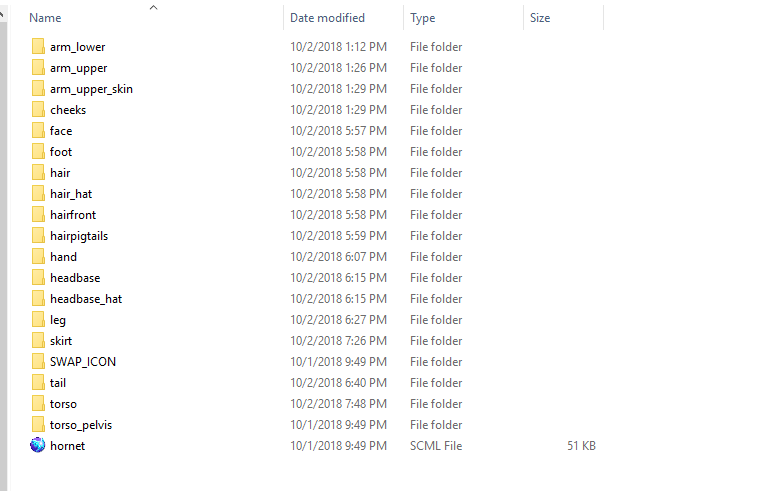This screenshot has width=768, height=491.
Task: Sort files by Name column header
Action: (46, 18)
